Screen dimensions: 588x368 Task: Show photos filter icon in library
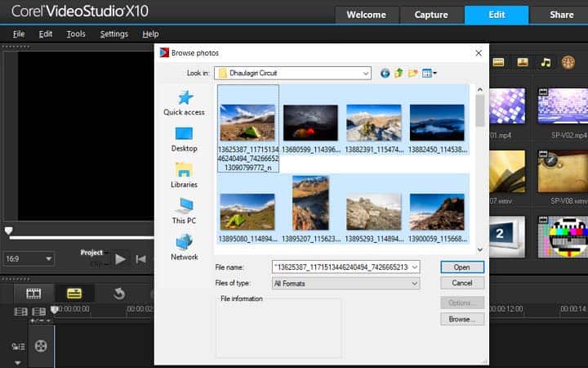523,62
